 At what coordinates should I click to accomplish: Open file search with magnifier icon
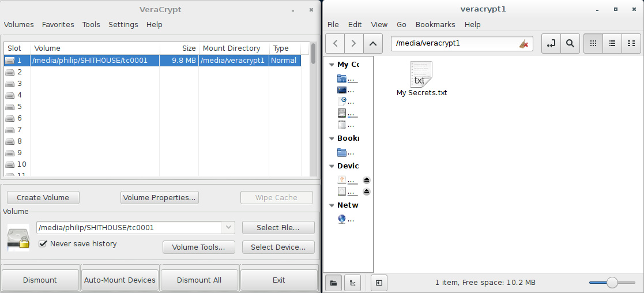point(570,43)
